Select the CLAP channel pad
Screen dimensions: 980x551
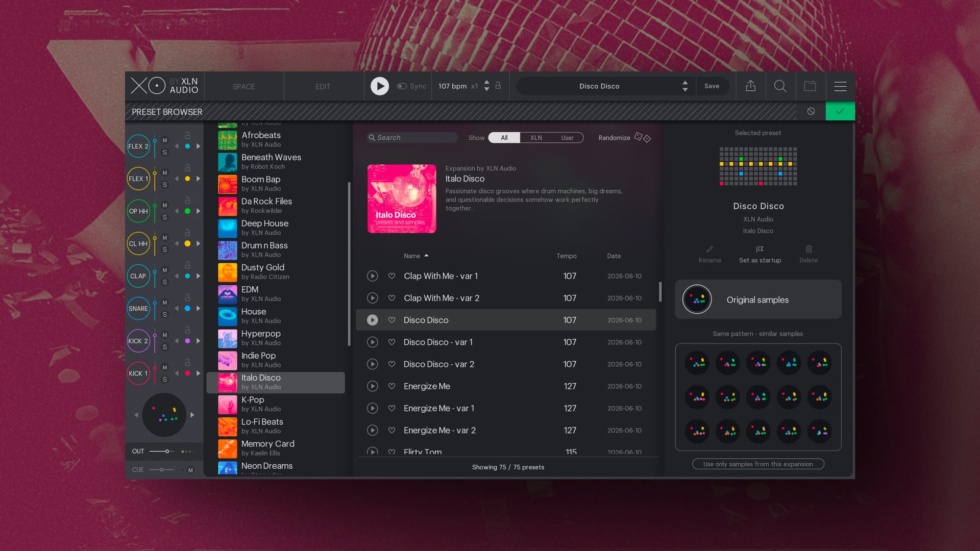coord(138,276)
